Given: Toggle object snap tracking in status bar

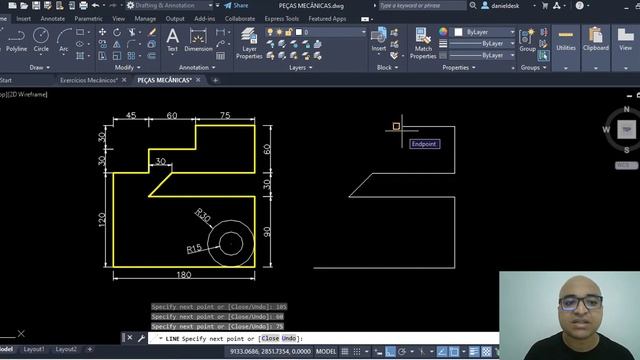Looking at the screenshot, I should click(442, 351).
